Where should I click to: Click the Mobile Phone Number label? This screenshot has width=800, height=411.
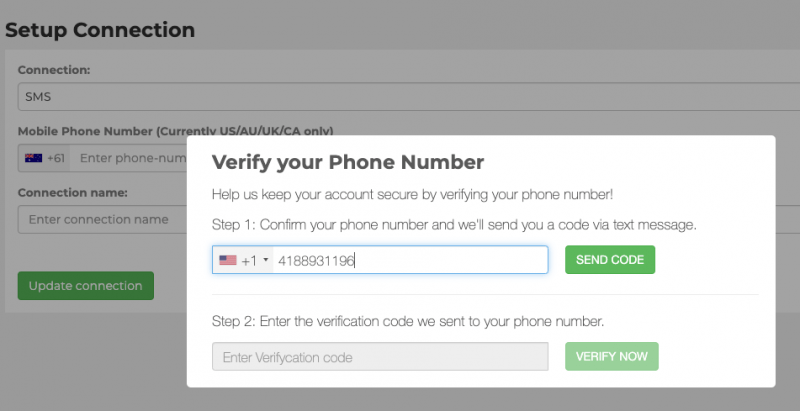pos(175,131)
